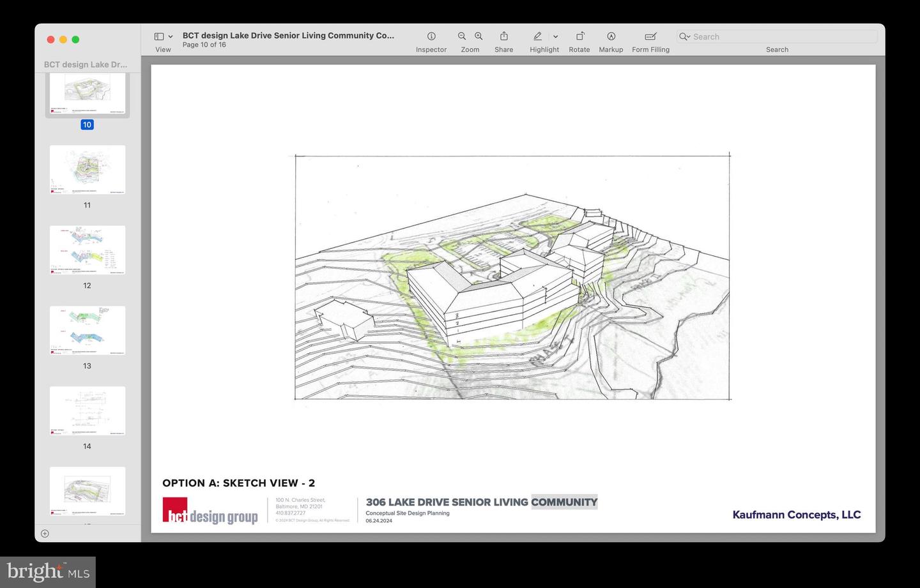Jump to page 14 thumbnail
920x588 pixels.
pyautogui.click(x=88, y=411)
